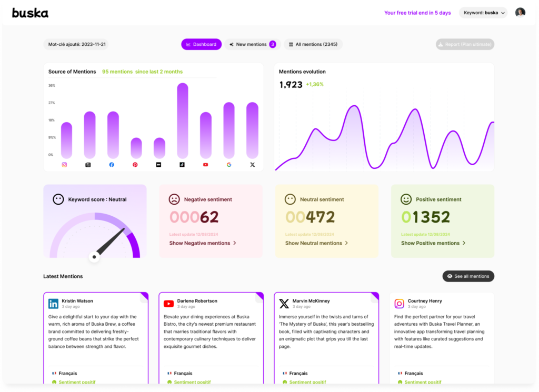The image size is (539, 392).
Task: Click the name 'Kristin Watson'
Action: (x=77, y=301)
